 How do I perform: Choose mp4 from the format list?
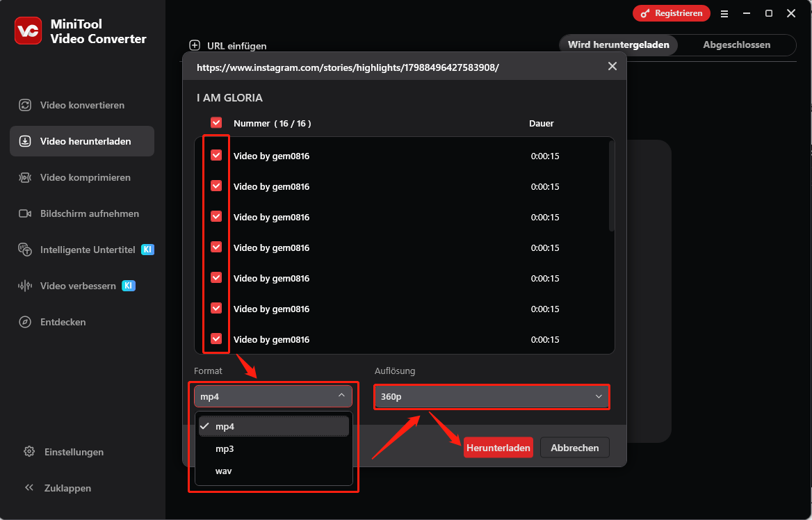273,426
